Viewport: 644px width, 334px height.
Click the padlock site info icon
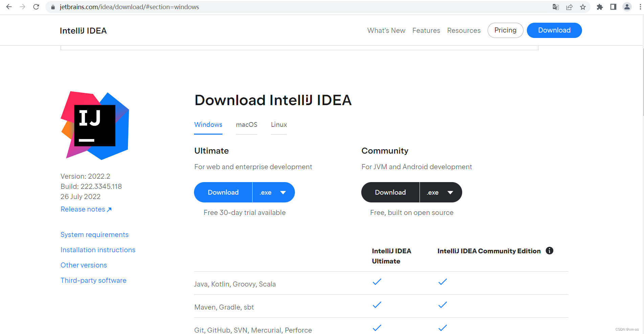tap(53, 7)
